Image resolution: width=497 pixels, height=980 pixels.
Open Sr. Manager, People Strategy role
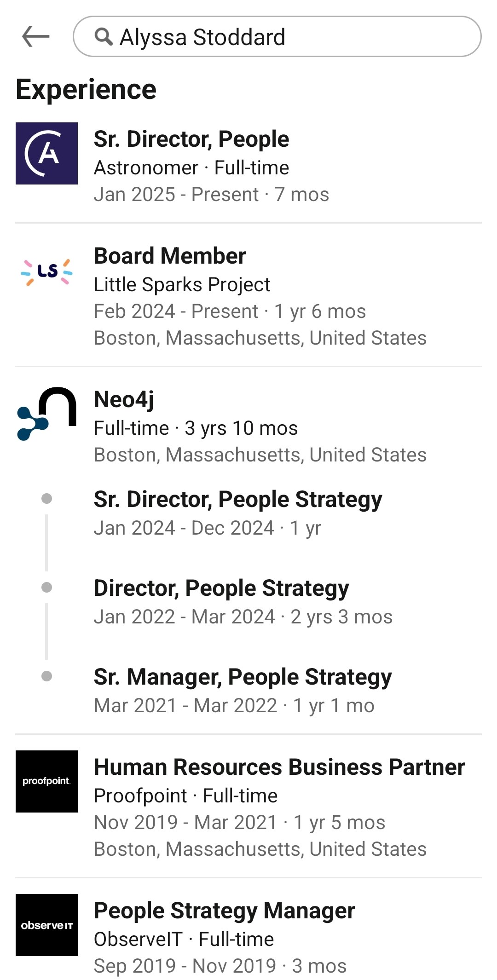[x=243, y=677]
